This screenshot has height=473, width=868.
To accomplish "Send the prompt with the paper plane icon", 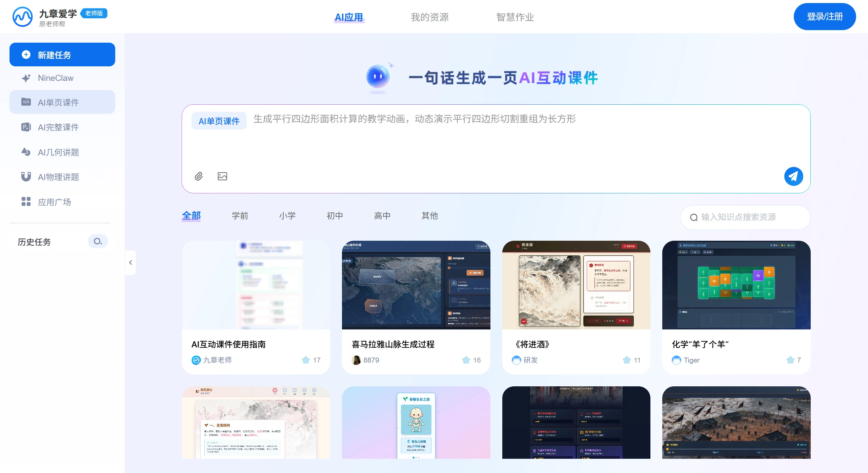I will click(793, 176).
